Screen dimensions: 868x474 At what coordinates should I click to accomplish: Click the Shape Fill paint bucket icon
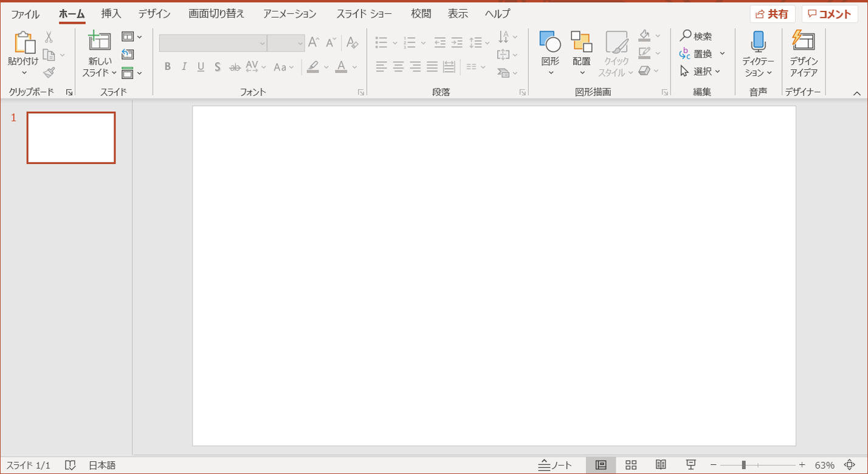[645, 36]
